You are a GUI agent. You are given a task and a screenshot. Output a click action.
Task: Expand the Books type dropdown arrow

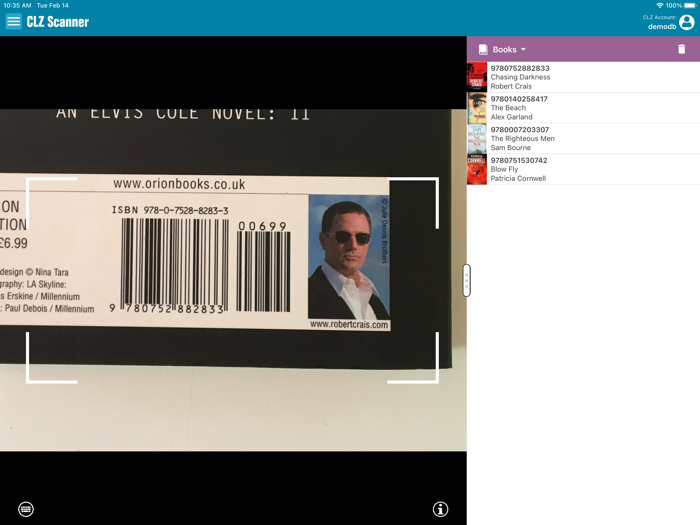pos(523,50)
